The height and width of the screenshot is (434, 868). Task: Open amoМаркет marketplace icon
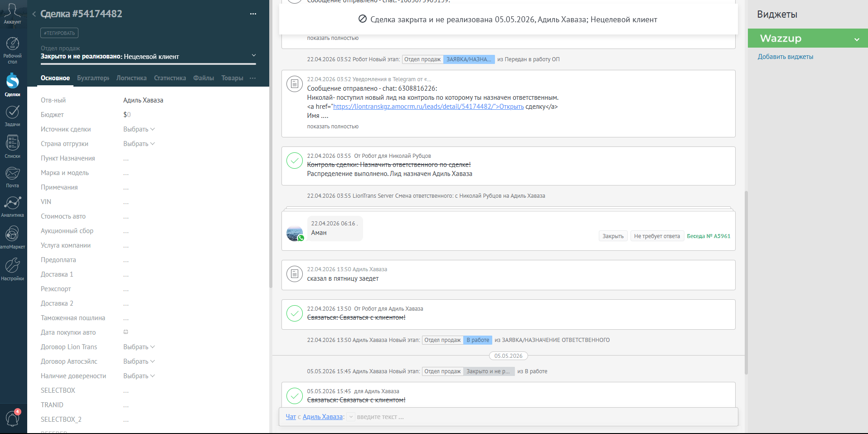(12, 237)
